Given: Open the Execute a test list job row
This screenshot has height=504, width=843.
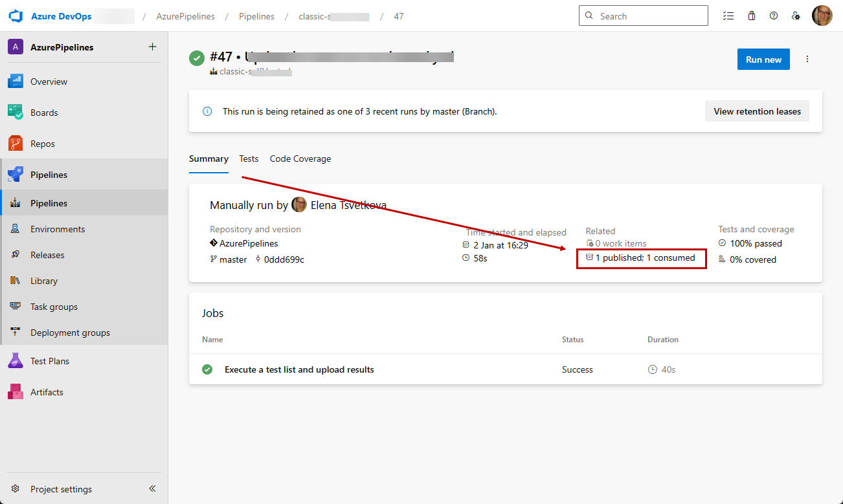Looking at the screenshot, I should pos(299,369).
